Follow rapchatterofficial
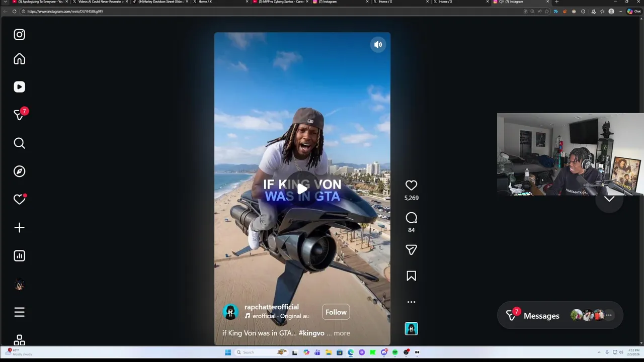The height and width of the screenshot is (362, 644). pos(336,312)
